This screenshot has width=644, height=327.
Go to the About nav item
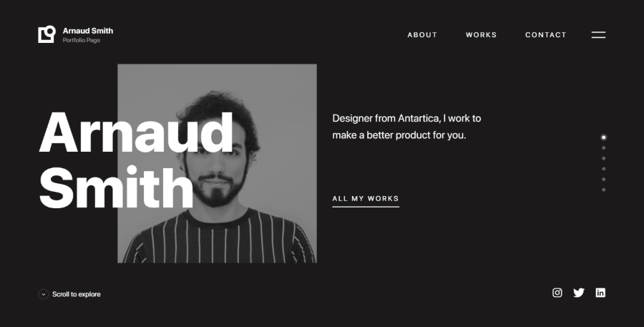click(x=422, y=35)
